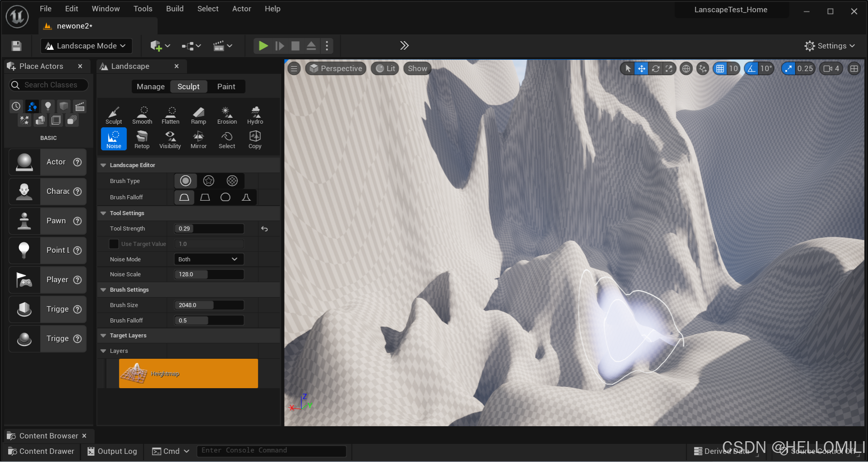The width and height of the screenshot is (868, 462).
Task: Click the Perspective view button
Action: coord(336,69)
